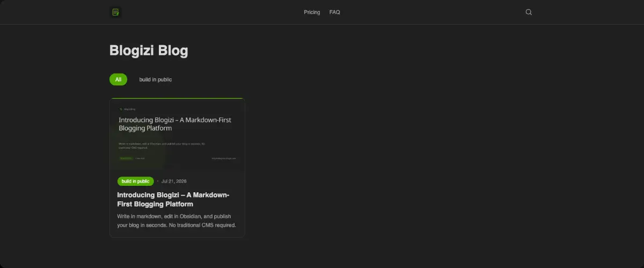Click the small green tag inside cover image

pyautogui.click(x=126, y=158)
